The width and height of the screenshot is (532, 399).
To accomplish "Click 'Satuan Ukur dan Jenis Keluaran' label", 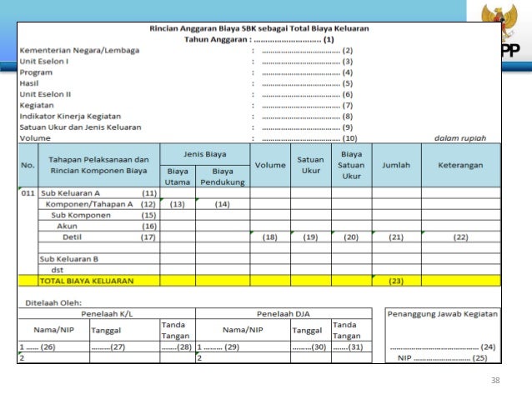I will (80, 127).
